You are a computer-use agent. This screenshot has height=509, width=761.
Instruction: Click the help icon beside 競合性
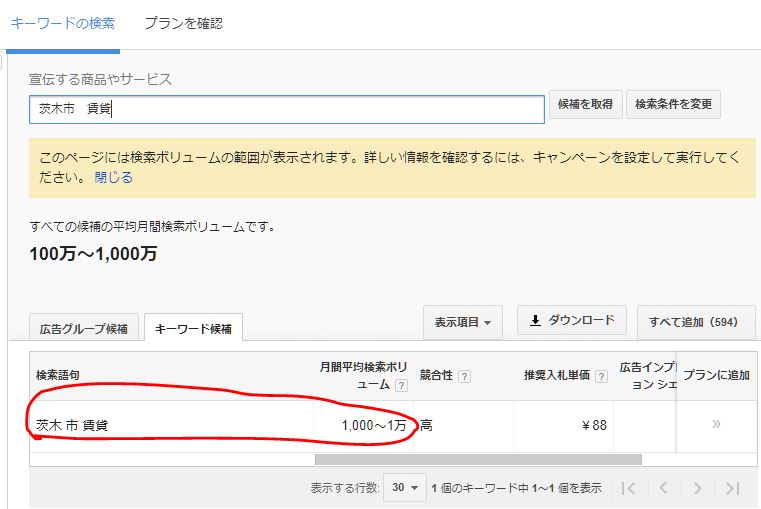click(464, 376)
